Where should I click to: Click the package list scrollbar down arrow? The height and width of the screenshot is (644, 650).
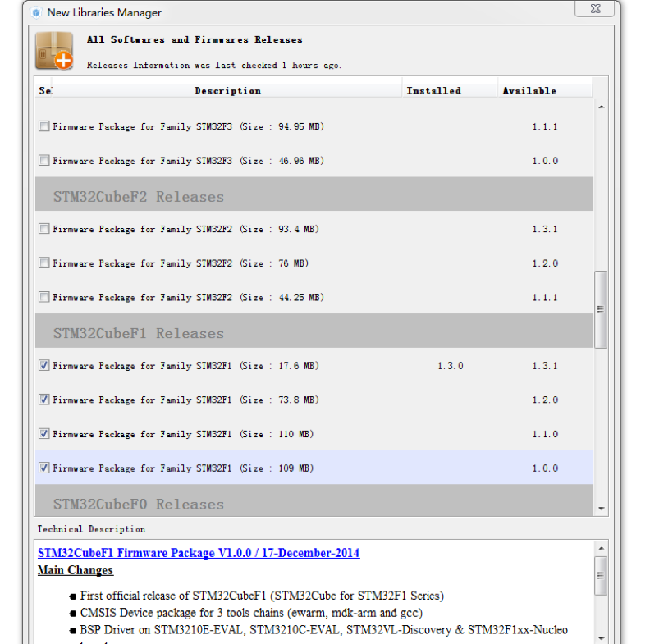pyautogui.click(x=601, y=509)
